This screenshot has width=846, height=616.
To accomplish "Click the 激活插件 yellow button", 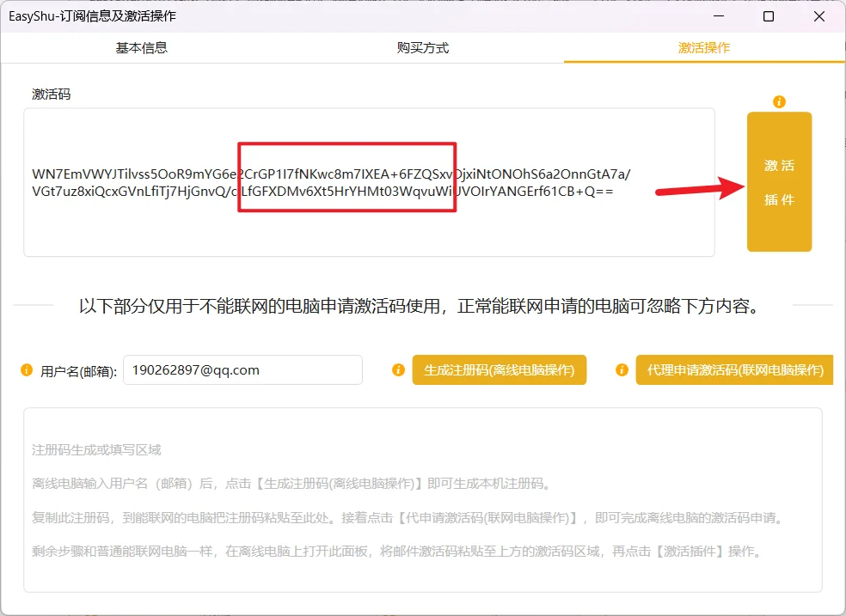I will pyautogui.click(x=779, y=181).
